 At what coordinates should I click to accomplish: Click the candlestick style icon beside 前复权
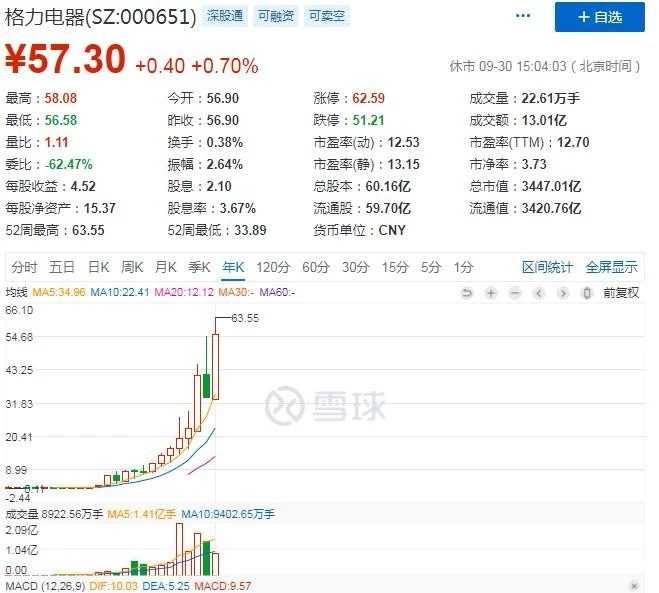click(587, 293)
